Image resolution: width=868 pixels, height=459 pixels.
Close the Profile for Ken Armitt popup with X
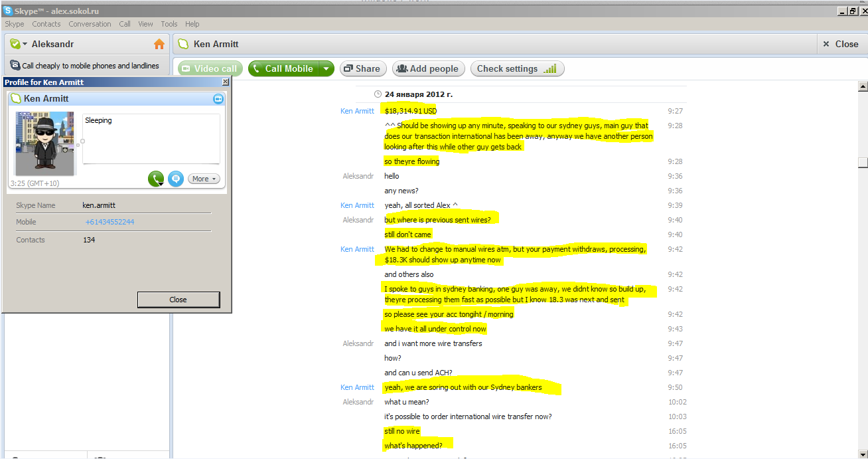click(226, 82)
